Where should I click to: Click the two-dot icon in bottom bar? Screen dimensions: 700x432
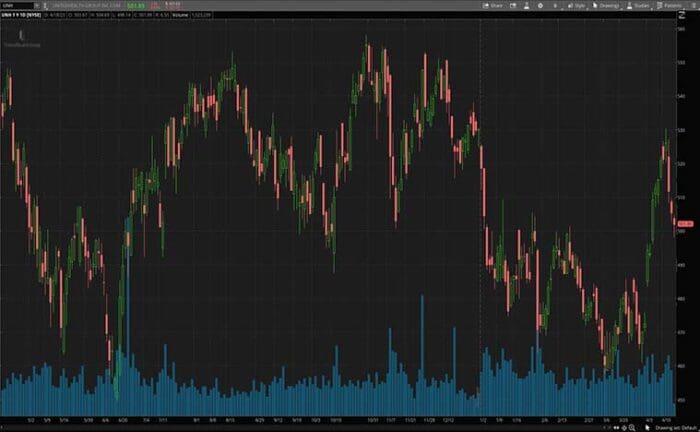click(x=617, y=428)
